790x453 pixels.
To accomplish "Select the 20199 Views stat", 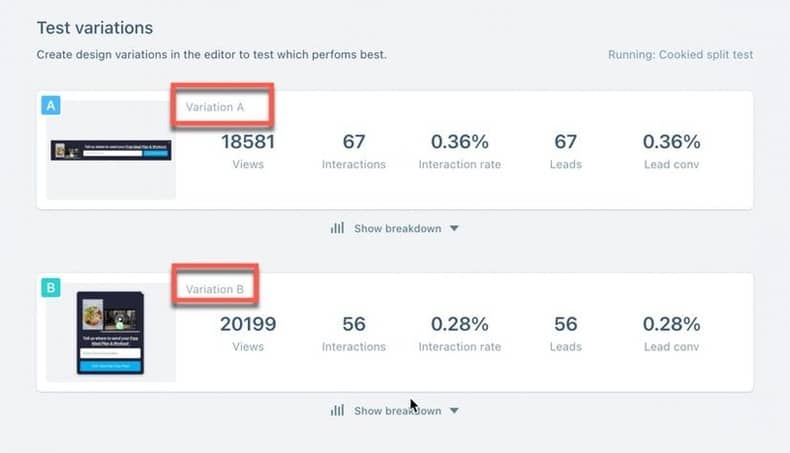I will point(248,333).
